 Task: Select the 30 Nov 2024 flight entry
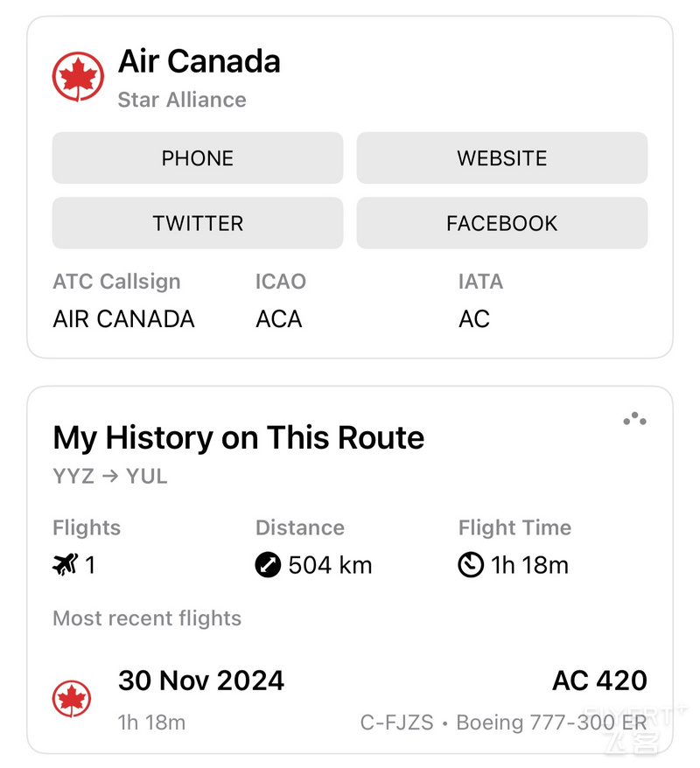click(350, 699)
